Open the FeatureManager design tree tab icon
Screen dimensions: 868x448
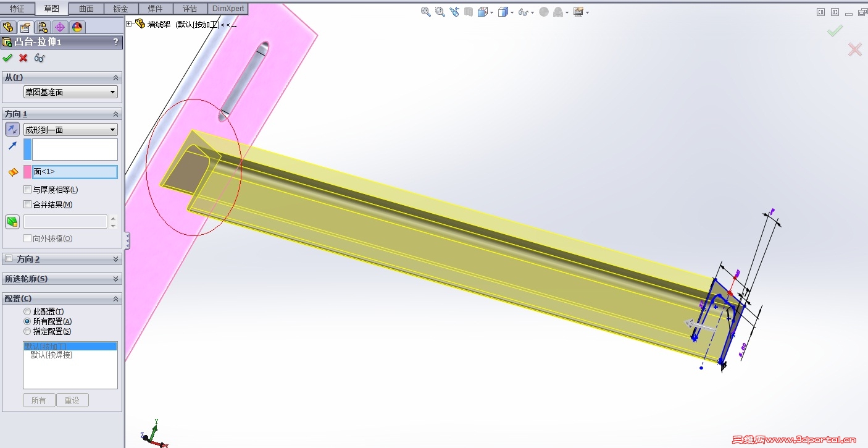coord(8,27)
